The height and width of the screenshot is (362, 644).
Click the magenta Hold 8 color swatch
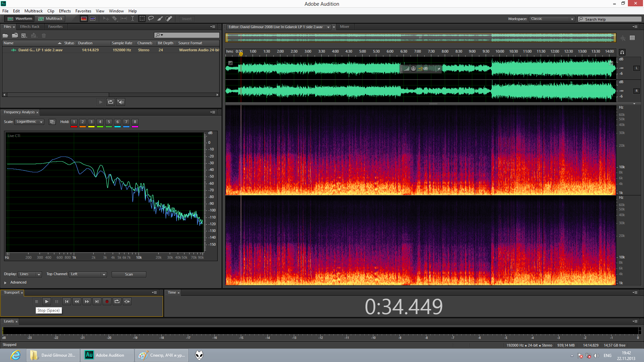point(135,127)
